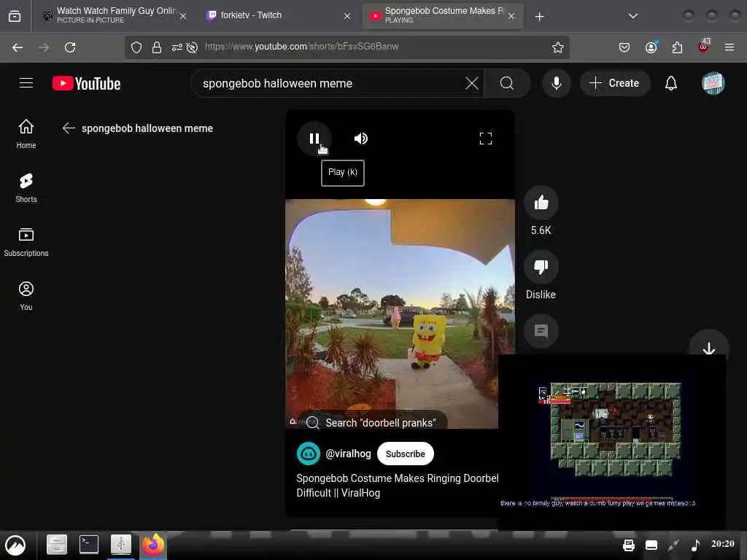The image size is (747, 560).
Task: Launch the terminal from the taskbar
Action: 88,545
